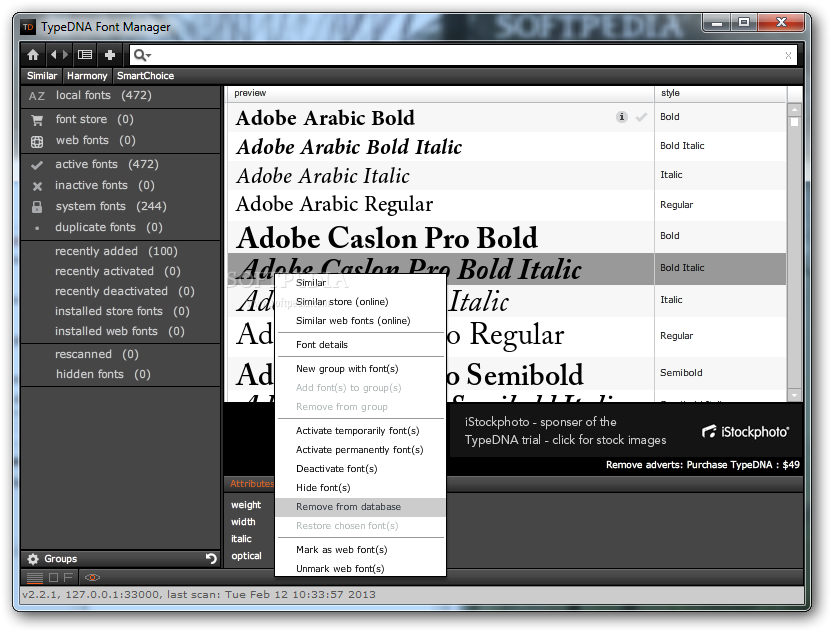
Task: Open the Similar tab
Action: click(42, 76)
